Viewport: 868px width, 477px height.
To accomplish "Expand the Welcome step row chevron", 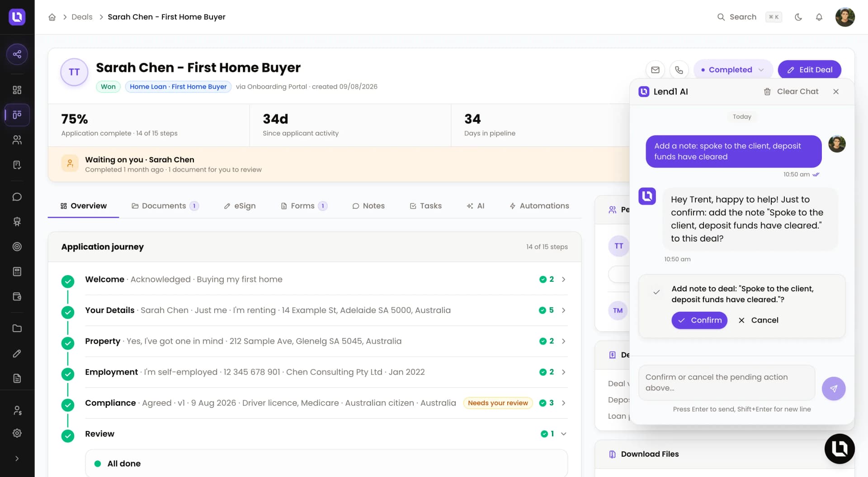I will coord(564,280).
